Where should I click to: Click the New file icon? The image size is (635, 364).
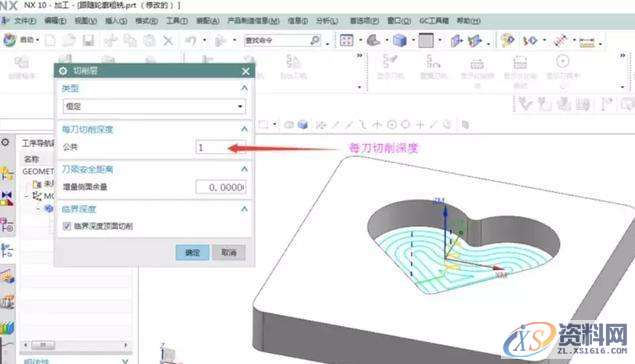pyautogui.click(x=50, y=40)
